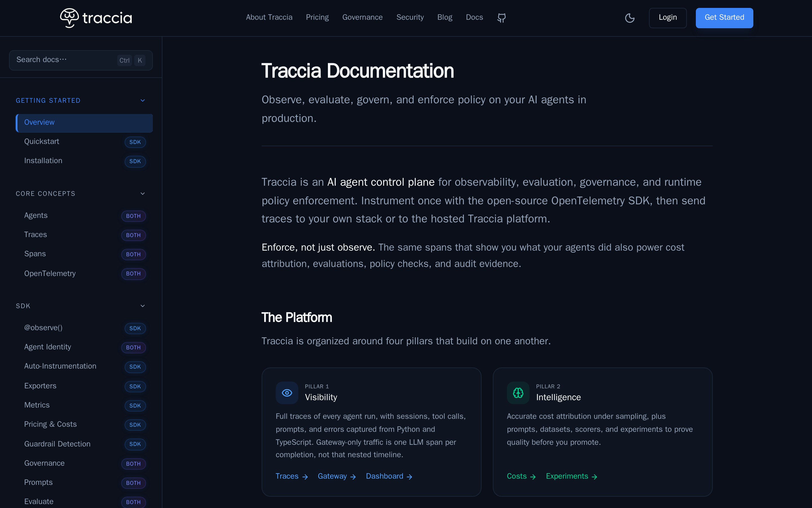Viewport: 812px width, 508px height.
Task: Select Overview in the sidebar
Action: point(84,123)
